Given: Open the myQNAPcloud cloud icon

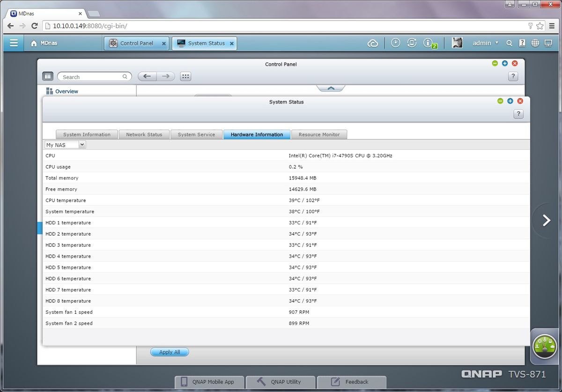Looking at the screenshot, I should click(373, 43).
